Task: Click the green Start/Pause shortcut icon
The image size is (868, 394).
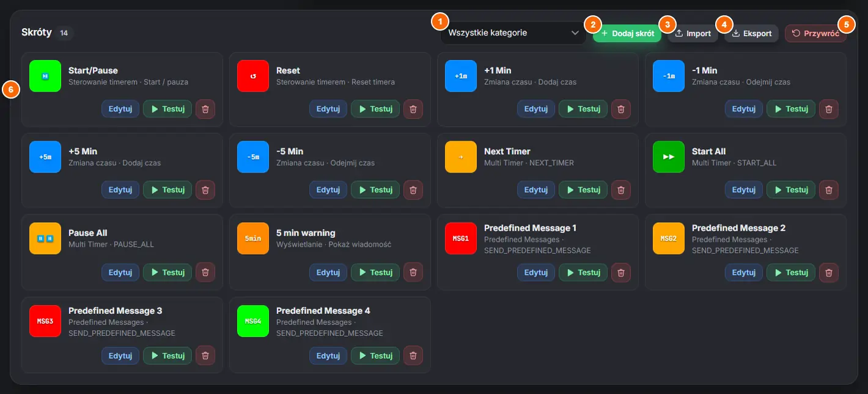Action: coord(45,76)
